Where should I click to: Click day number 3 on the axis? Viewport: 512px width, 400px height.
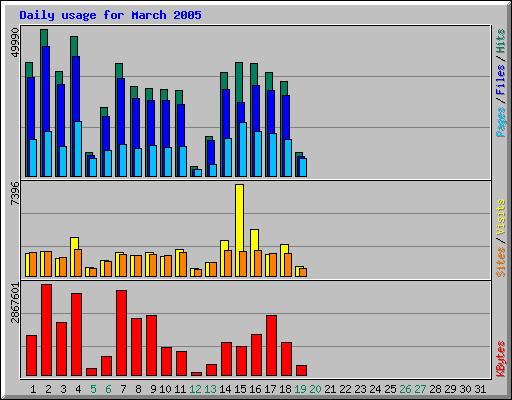coord(63,389)
